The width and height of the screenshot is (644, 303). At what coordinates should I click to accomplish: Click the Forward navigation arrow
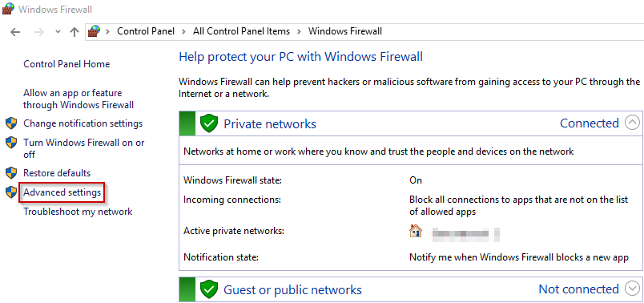coord(39,31)
